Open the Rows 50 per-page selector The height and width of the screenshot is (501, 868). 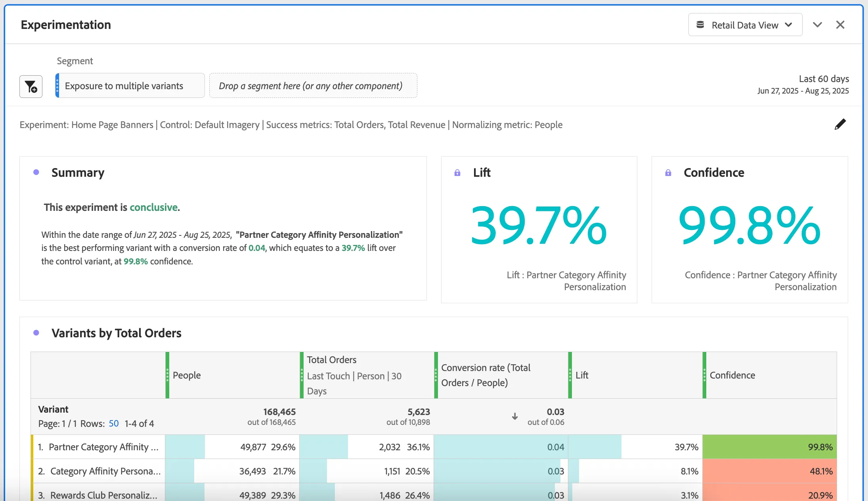114,423
